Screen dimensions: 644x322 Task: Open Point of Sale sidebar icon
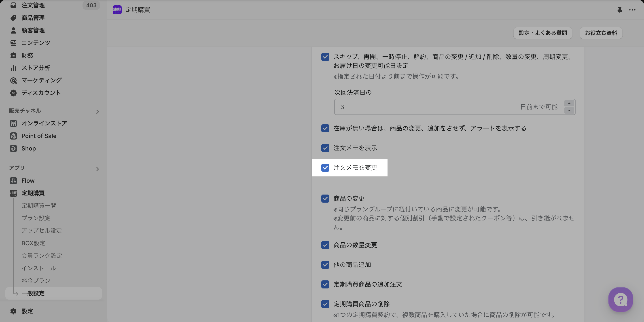(x=13, y=136)
